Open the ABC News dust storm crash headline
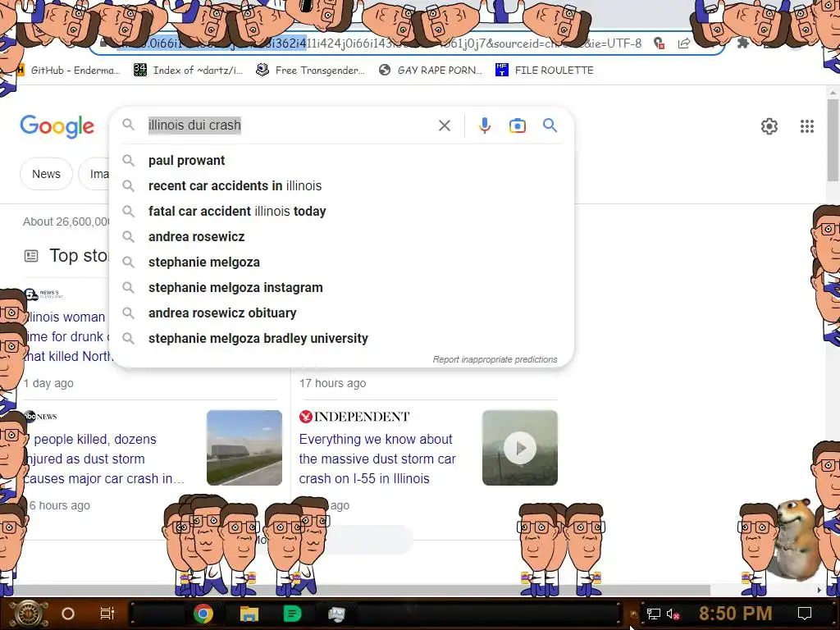The width and height of the screenshot is (840, 630). click(104, 459)
